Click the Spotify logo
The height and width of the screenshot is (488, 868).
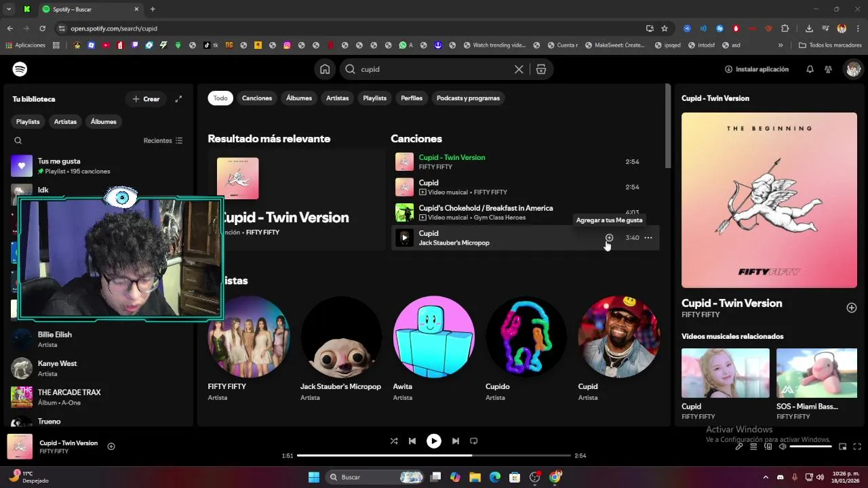click(20, 69)
